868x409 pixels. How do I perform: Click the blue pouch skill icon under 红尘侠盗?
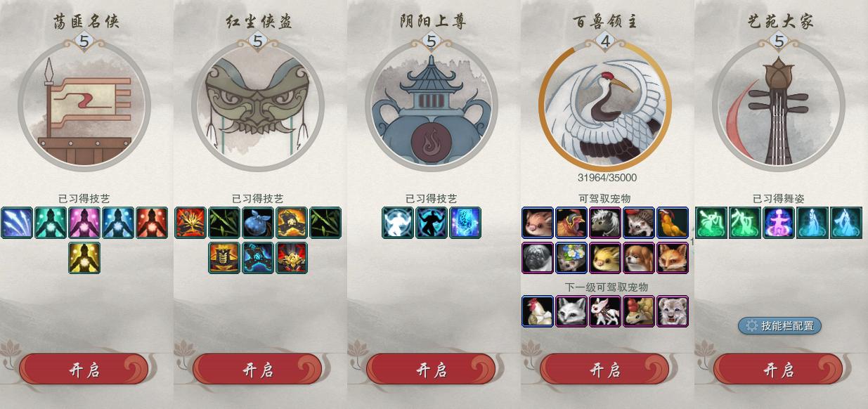click(x=258, y=223)
